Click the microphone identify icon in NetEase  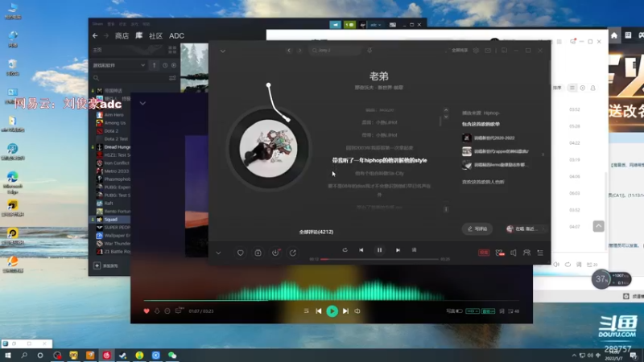click(x=369, y=51)
